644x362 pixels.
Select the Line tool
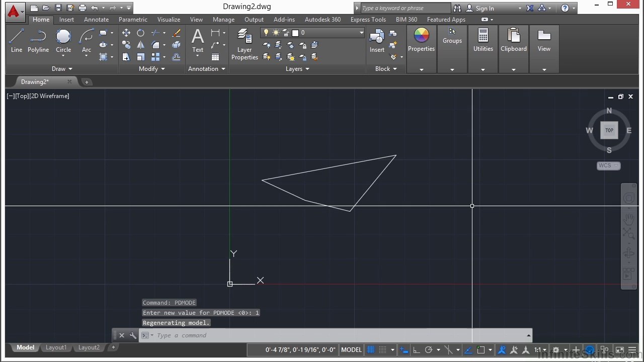(x=17, y=41)
